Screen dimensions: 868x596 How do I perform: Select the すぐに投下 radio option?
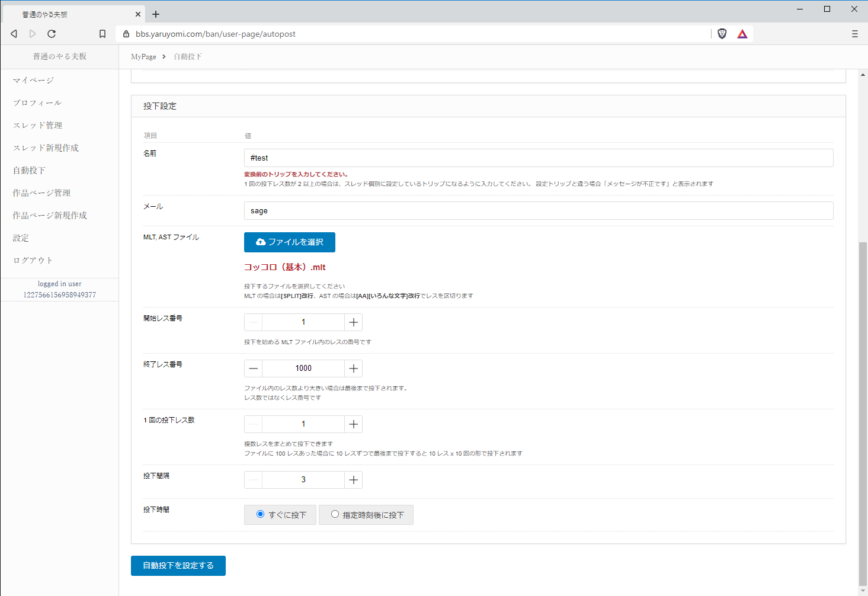click(260, 514)
